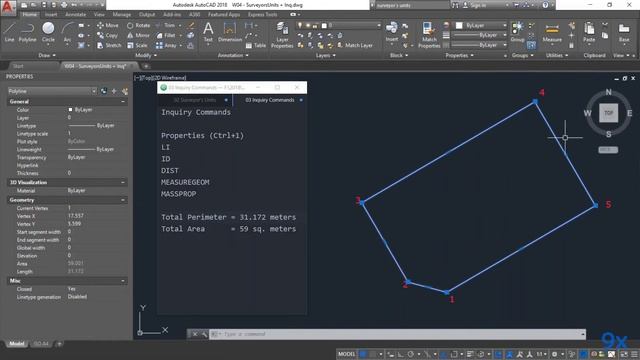This screenshot has height=360, width=640.
Task: Launch the Array tool
Action: tap(166, 45)
